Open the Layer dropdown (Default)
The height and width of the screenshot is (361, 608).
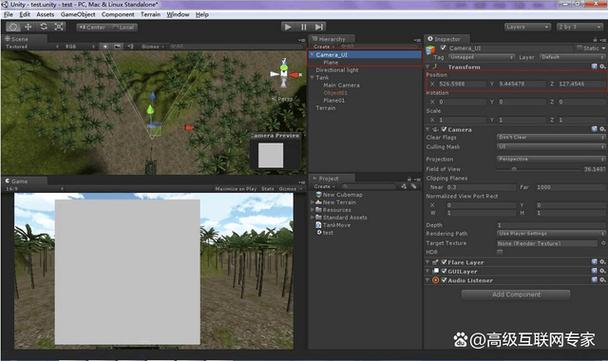coord(572,57)
